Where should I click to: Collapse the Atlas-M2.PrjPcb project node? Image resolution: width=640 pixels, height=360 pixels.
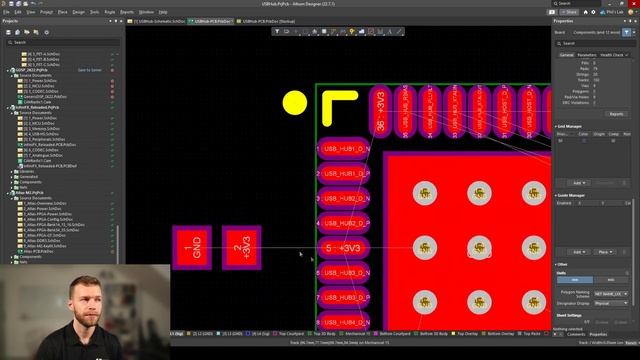coord(8,193)
